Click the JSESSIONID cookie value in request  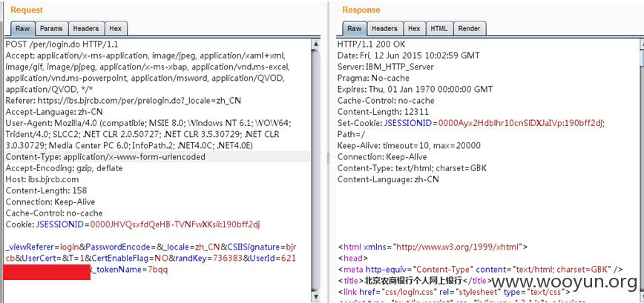coord(175,224)
